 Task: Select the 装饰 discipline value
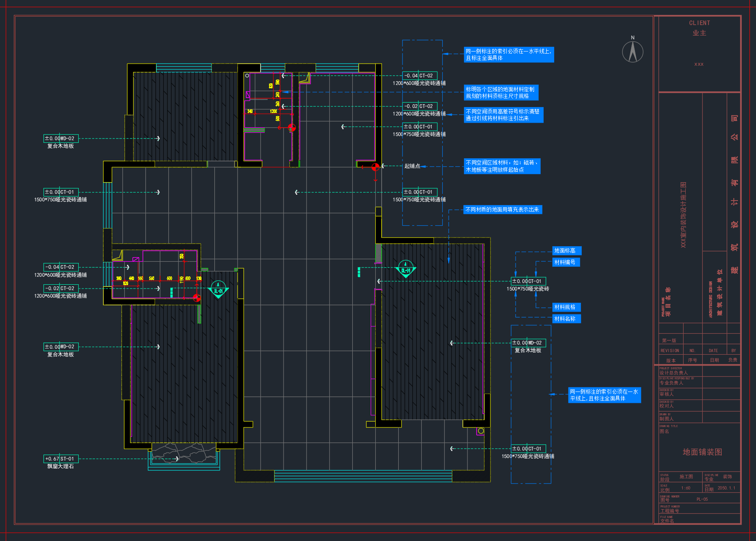point(728,477)
